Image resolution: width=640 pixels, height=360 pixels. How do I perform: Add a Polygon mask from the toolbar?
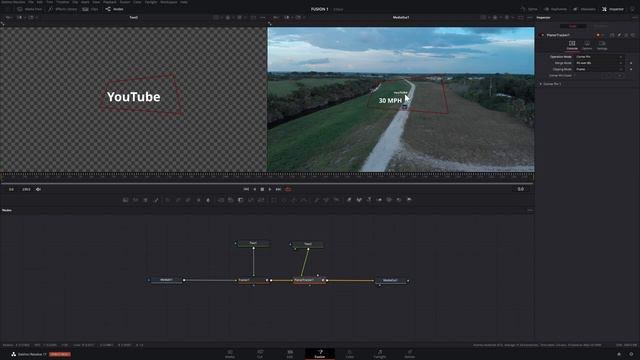click(294, 200)
